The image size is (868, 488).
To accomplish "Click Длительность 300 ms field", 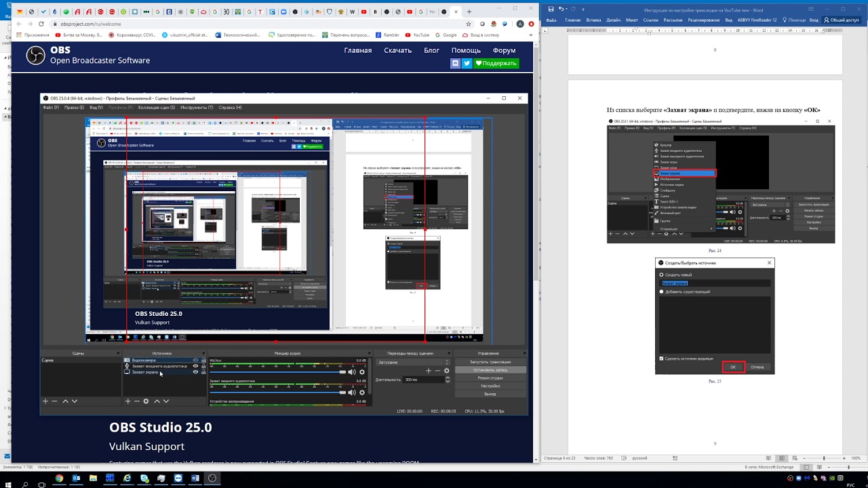I will click(424, 380).
